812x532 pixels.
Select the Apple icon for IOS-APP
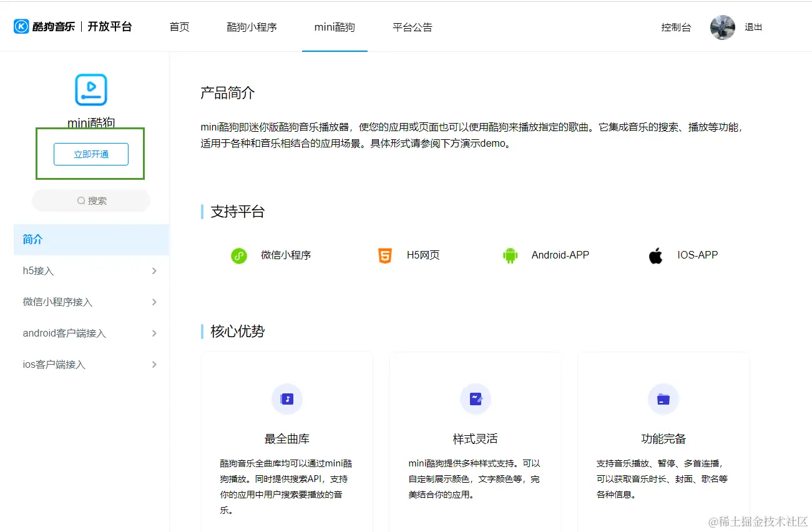tap(655, 255)
